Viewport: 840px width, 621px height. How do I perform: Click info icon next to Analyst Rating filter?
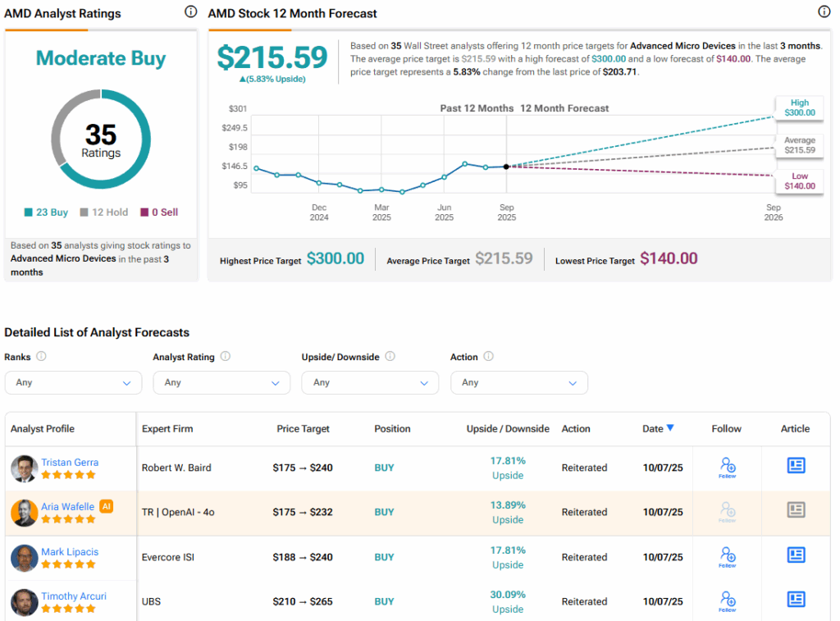(226, 357)
